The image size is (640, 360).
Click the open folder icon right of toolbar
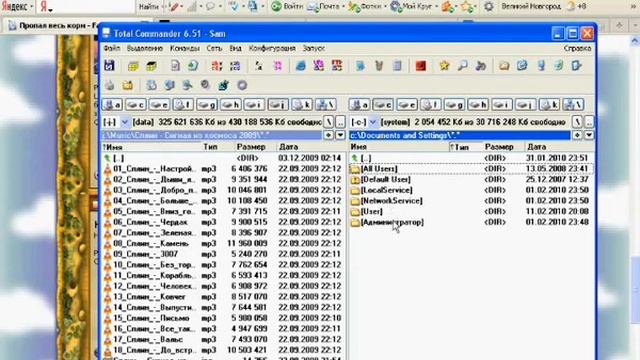(x=504, y=66)
